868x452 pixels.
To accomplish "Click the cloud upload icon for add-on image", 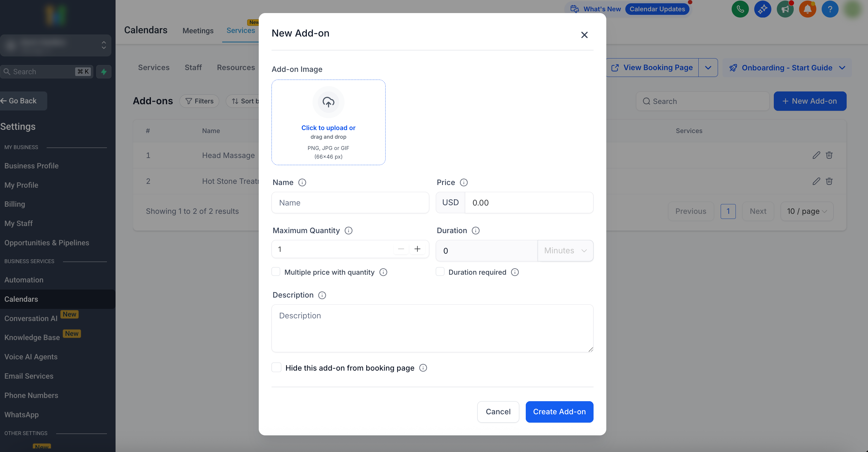I will click(x=328, y=102).
